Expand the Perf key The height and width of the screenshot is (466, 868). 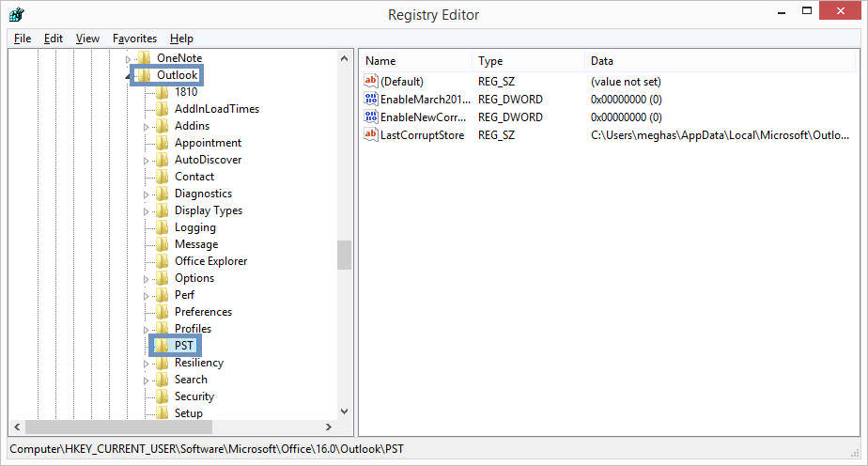click(x=147, y=296)
